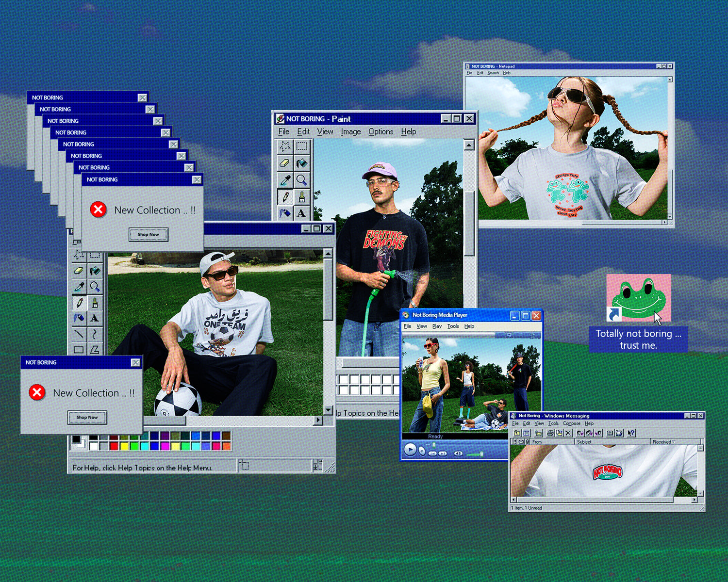Open the frog desktop shortcut icon
Screen dimensions: 728x582
click(638, 298)
